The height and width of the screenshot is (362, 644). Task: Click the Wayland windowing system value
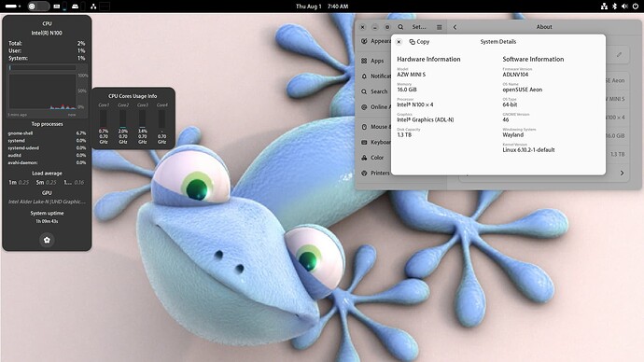click(513, 134)
